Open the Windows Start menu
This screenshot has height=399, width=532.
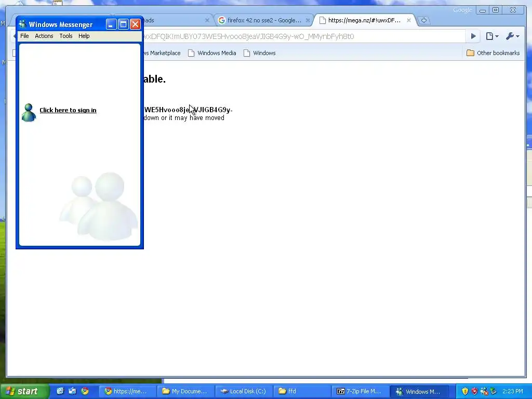(24, 391)
